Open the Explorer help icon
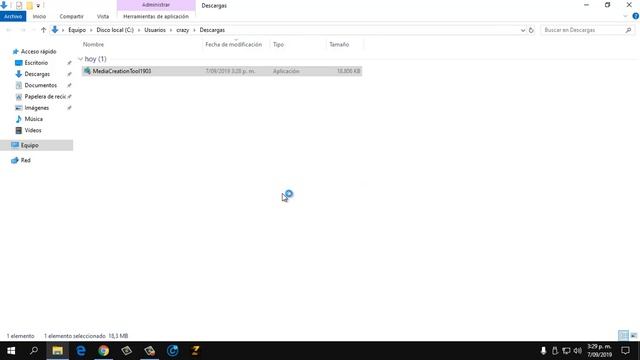This screenshot has width=640, height=360. point(636,16)
